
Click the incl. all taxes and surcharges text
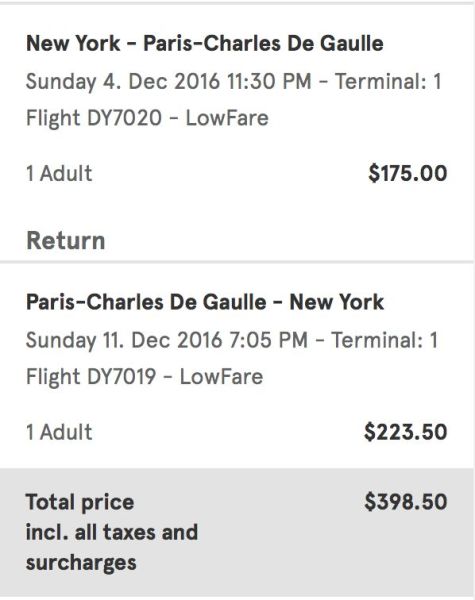tap(112, 548)
